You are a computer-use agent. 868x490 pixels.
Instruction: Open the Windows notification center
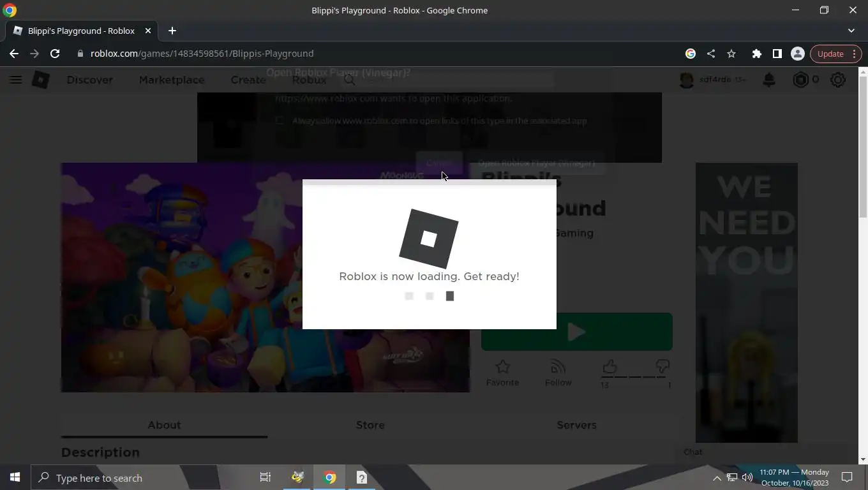[848, 478]
